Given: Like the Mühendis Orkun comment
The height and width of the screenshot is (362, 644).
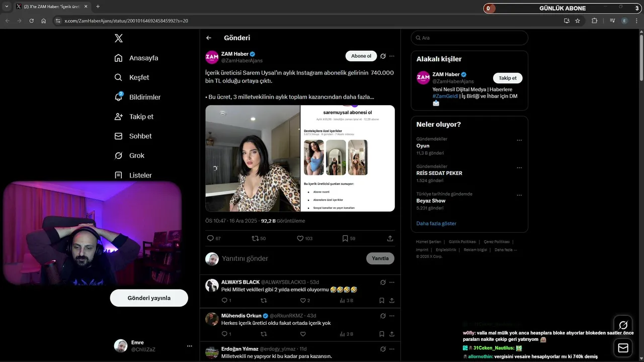Looking at the screenshot, I should (x=303, y=334).
